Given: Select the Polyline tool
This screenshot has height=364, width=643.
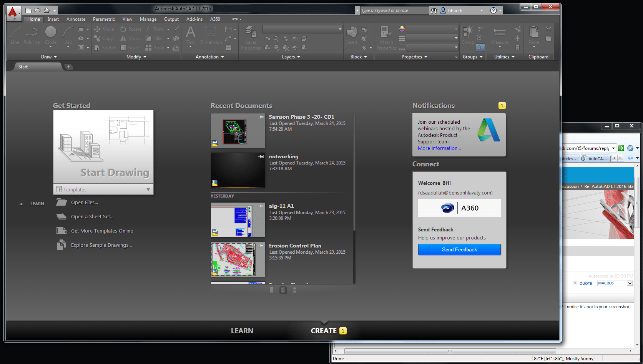Looking at the screenshot, I should point(32,35).
